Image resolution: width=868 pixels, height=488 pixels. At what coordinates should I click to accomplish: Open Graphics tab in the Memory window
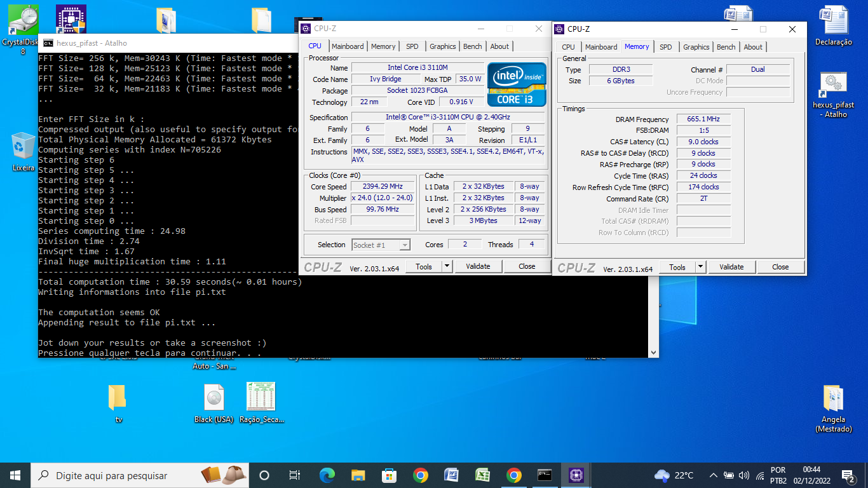(x=696, y=47)
